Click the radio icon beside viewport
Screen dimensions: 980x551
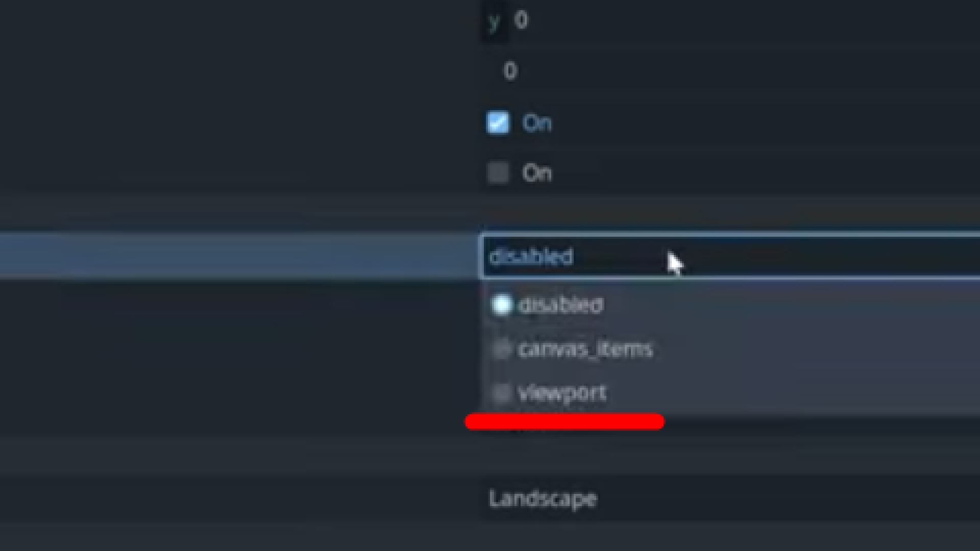coord(501,393)
